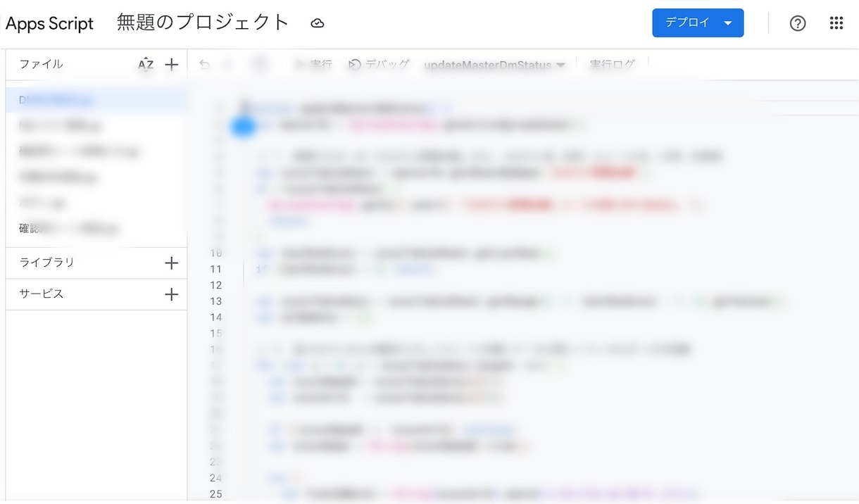Viewport: 859px width, 504px height.
Task: Open the Google apps grid icon
Action: point(836,23)
